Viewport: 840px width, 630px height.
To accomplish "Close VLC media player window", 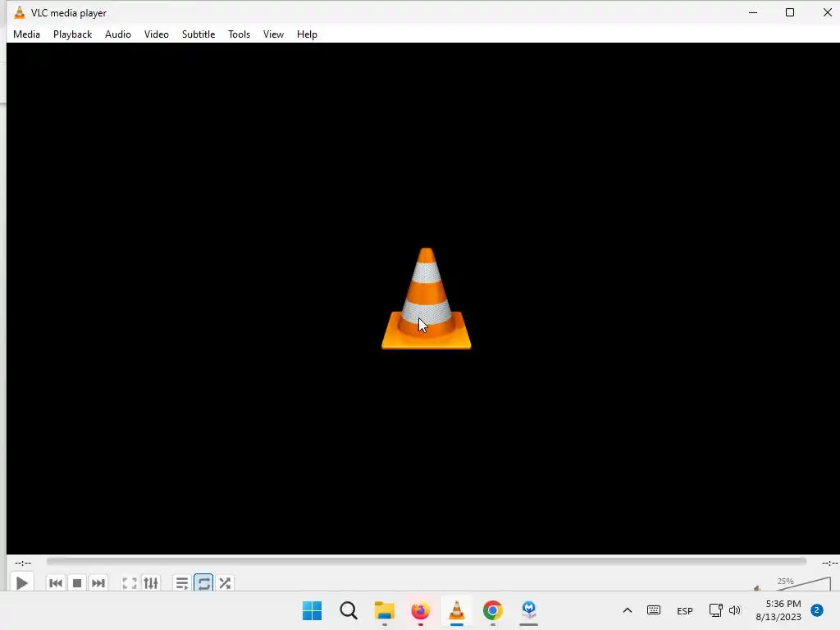I will click(x=827, y=12).
